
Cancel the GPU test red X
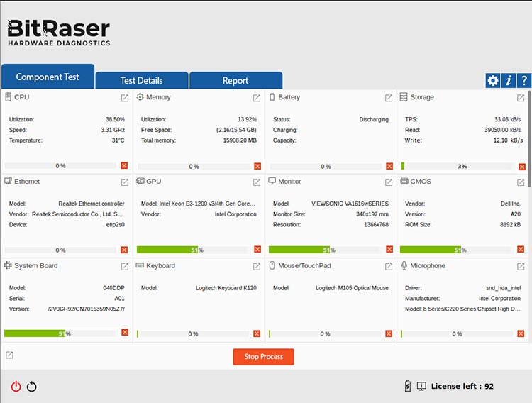coord(257,250)
